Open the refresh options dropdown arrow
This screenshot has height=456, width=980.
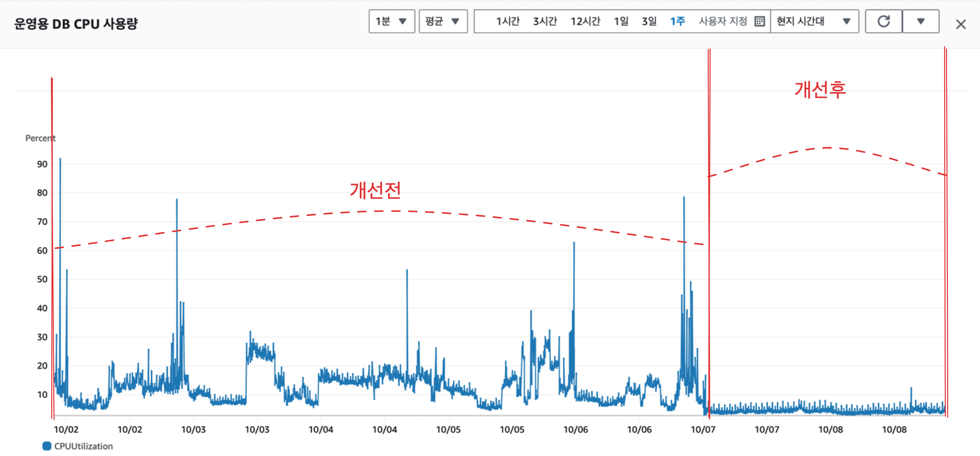coord(921,21)
